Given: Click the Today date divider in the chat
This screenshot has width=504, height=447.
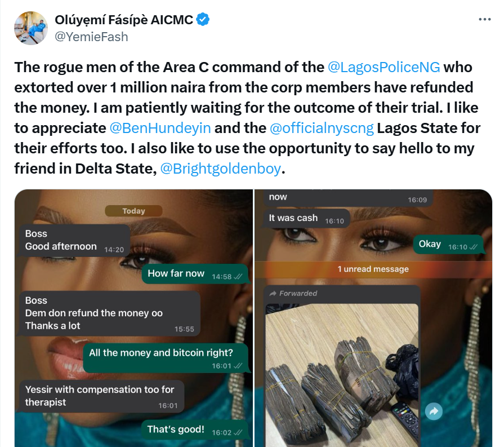Looking at the screenshot, I should (133, 210).
